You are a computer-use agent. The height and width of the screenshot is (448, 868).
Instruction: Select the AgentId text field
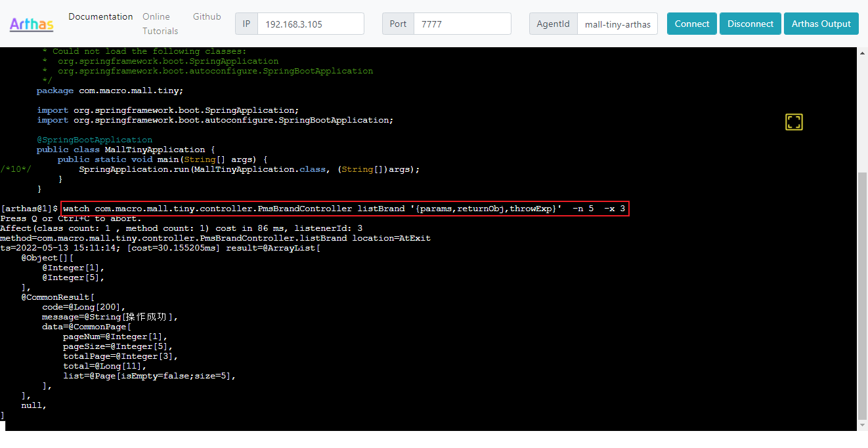(x=617, y=24)
